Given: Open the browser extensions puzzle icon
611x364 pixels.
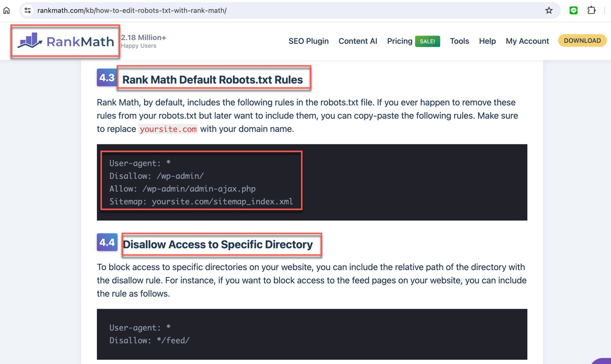Looking at the screenshot, I should point(591,10).
